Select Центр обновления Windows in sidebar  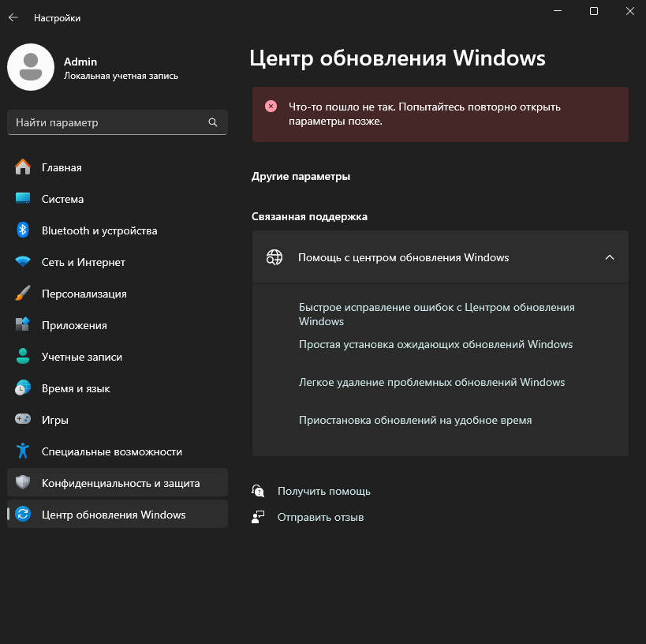point(118,514)
